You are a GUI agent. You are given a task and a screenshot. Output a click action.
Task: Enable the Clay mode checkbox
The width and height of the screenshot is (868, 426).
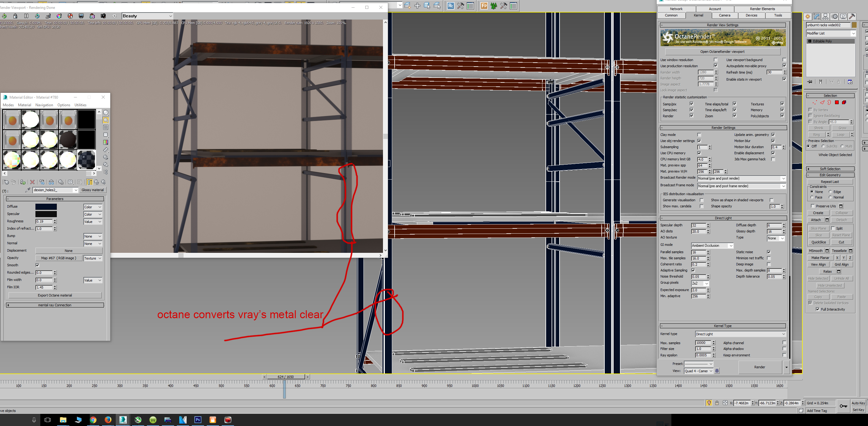click(x=699, y=135)
